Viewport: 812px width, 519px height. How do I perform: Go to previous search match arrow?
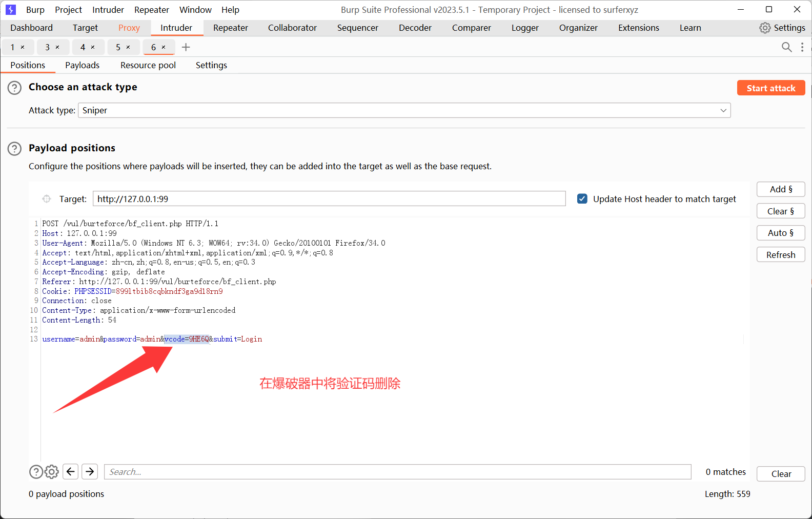tap(71, 472)
